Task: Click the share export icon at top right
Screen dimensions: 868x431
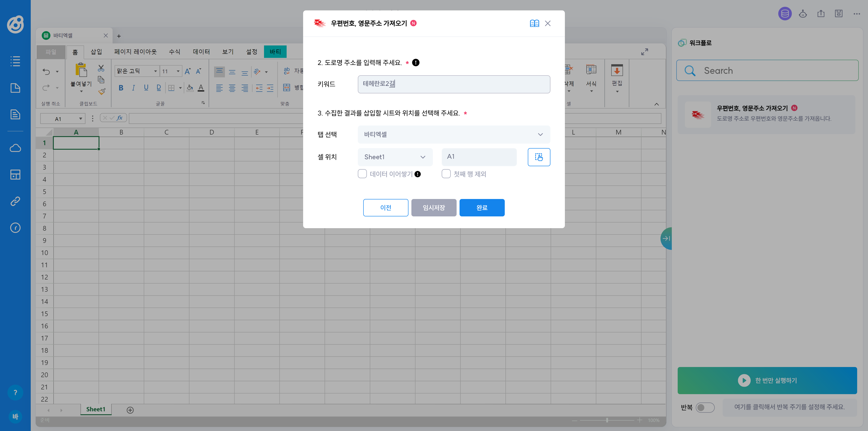Action: pos(821,14)
